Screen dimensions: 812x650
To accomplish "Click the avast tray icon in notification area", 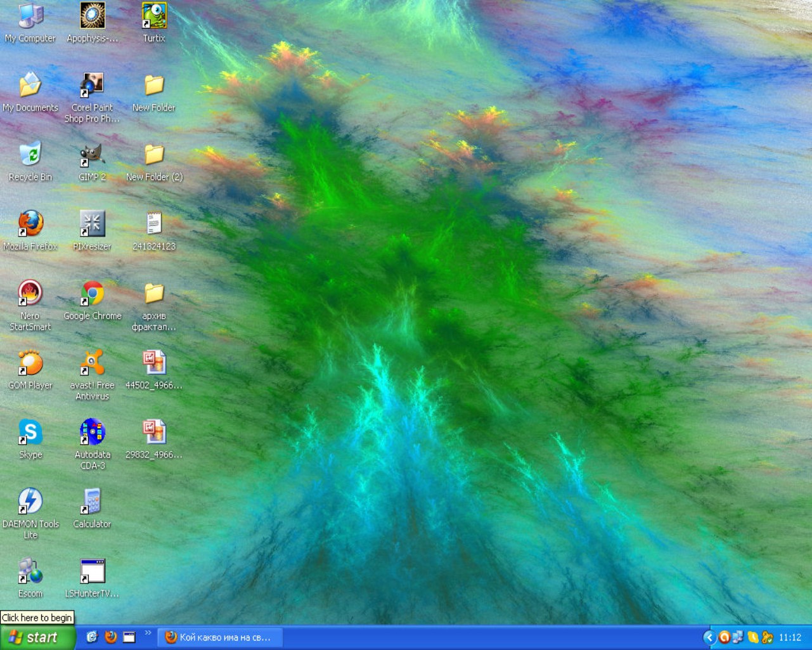I will [x=724, y=637].
